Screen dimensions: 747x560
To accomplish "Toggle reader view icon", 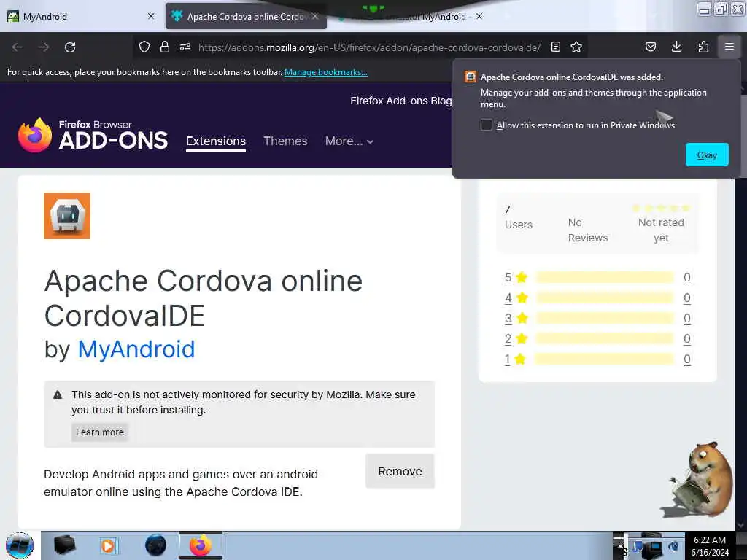I will tap(555, 47).
